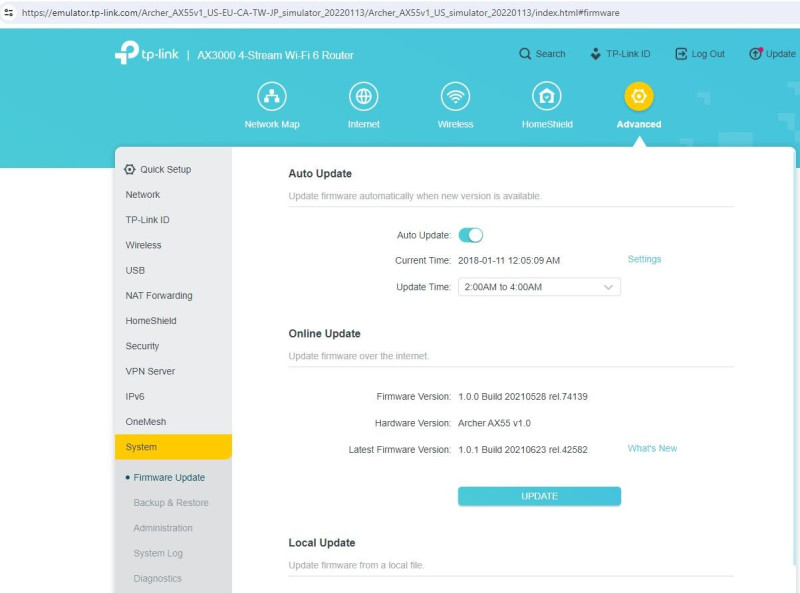Click the Auto Update section heading
Screen dimensions: 800x593
tap(320, 174)
